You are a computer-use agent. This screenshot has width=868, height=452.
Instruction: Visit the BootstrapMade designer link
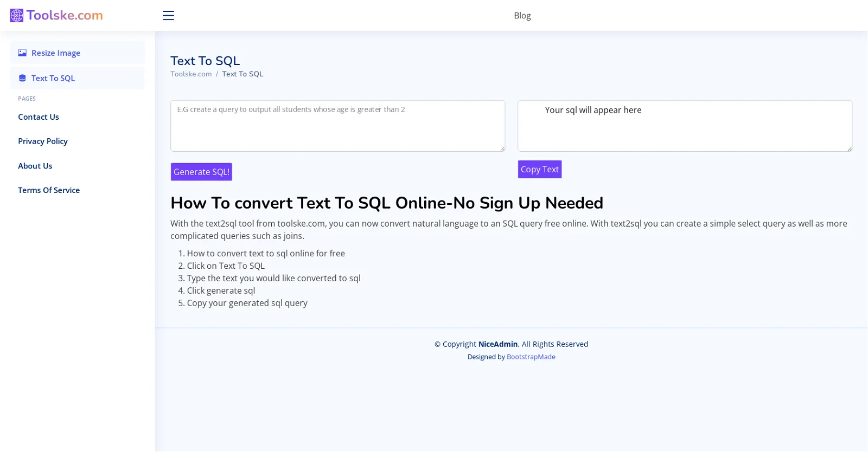click(531, 357)
